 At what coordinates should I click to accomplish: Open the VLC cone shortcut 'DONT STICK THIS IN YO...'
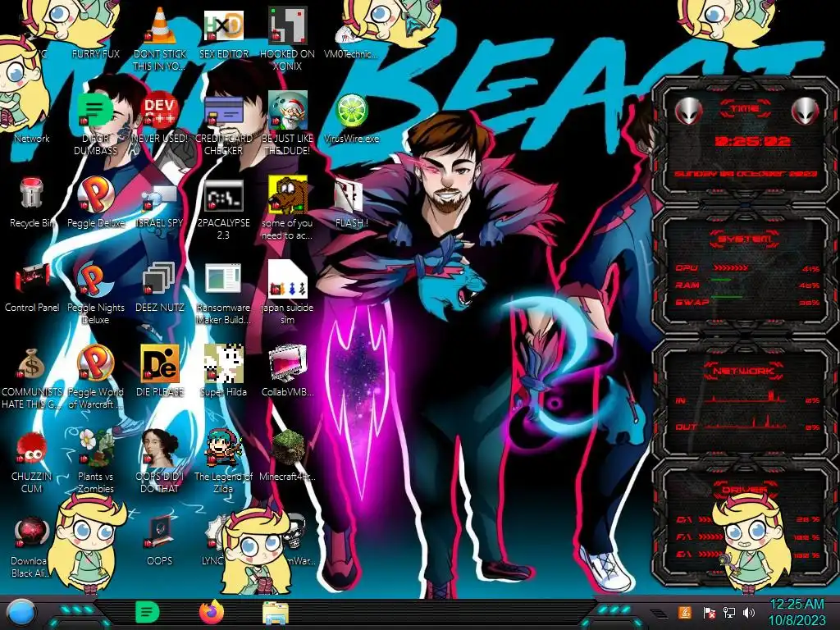click(160, 25)
